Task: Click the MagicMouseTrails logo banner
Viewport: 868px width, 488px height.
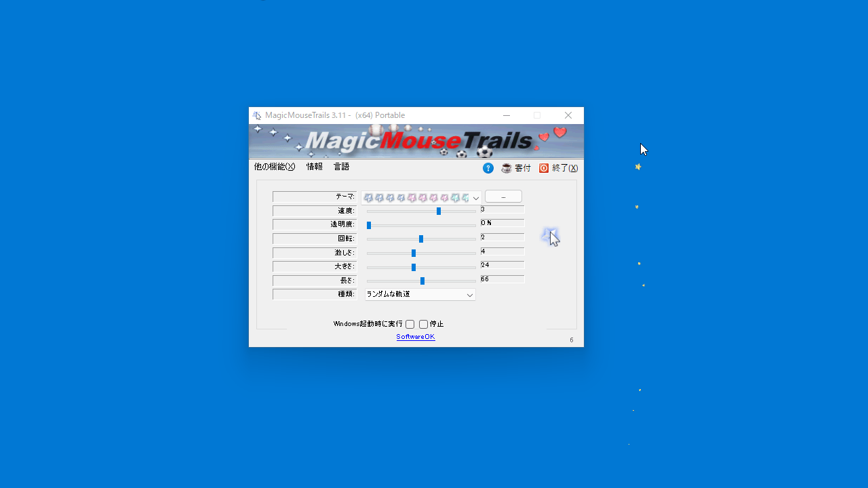Action: [x=416, y=141]
